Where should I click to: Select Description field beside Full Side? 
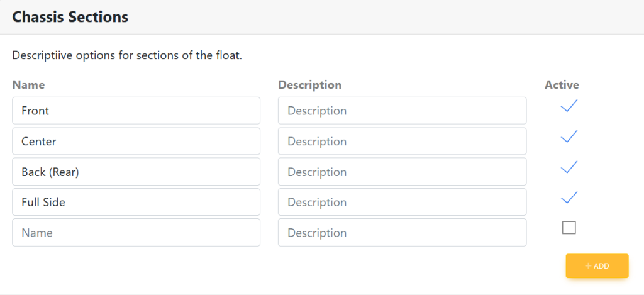click(x=402, y=202)
